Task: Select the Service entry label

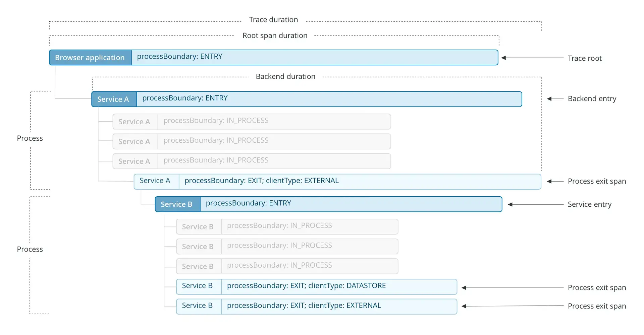Action: pyautogui.click(x=589, y=204)
